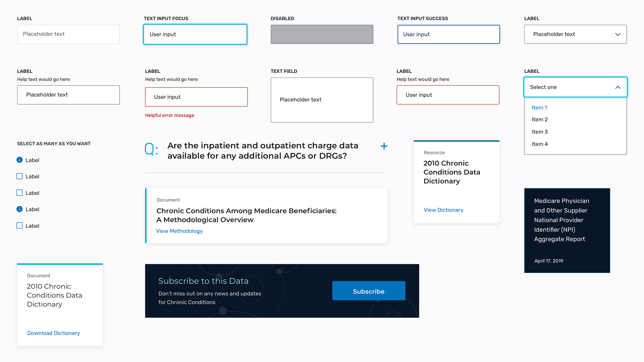
Task: Check the empty box directly below the first Label
Action: tap(19, 176)
